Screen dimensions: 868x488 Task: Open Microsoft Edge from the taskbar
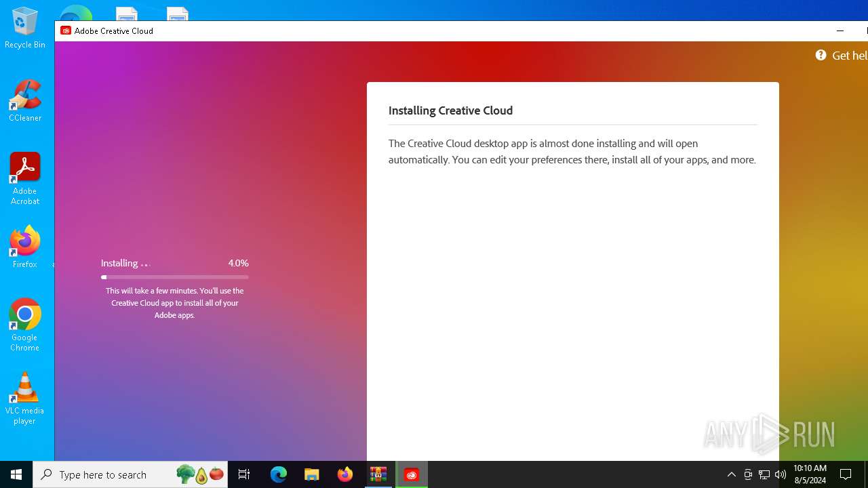[x=279, y=474]
